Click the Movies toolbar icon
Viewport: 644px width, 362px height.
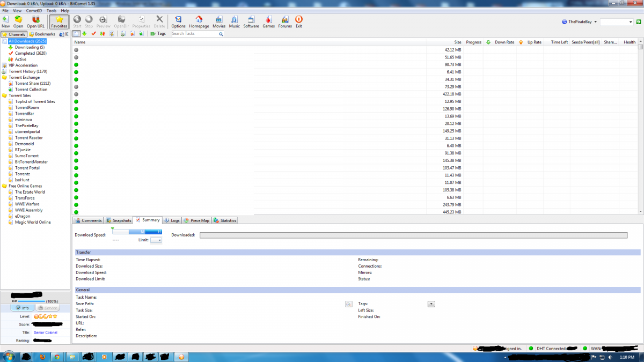coord(219,19)
